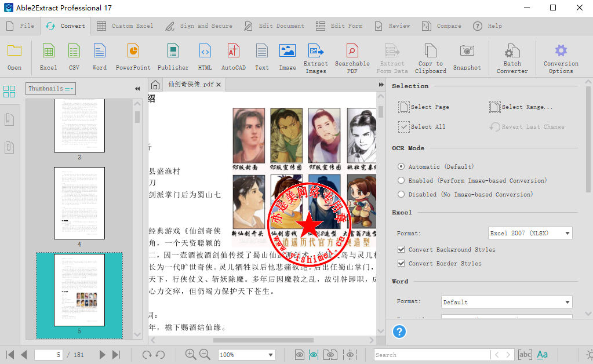This screenshot has height=364, width=593.
Task: Open the attachments sidebar panel
Action: point(9,147)
